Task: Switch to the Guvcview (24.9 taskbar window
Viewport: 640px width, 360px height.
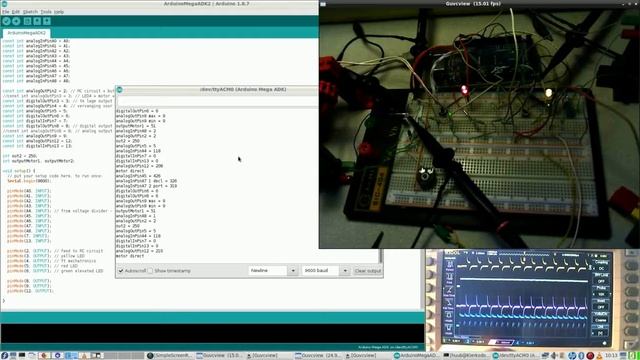Action: click(x=318, y=356)
